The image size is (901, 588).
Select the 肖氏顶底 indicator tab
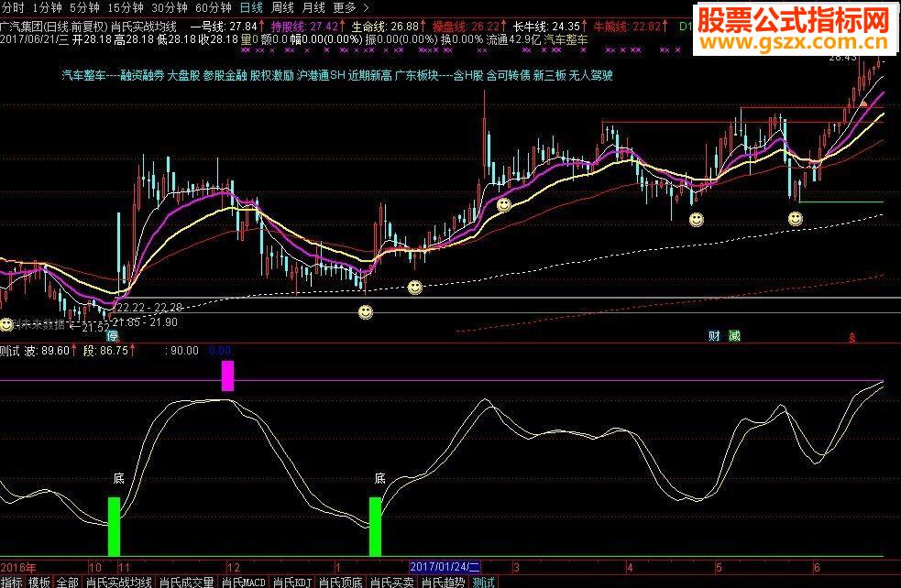pos(341,582)
